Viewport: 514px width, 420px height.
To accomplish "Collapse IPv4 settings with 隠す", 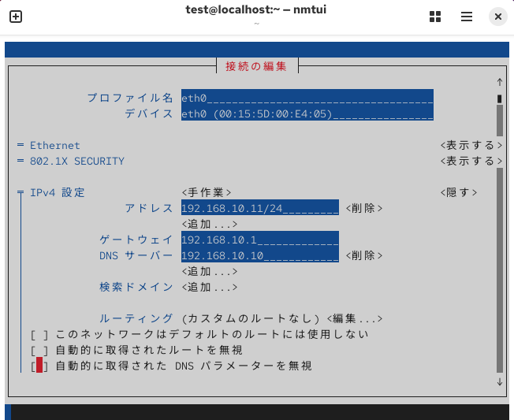I will point(458,192).
